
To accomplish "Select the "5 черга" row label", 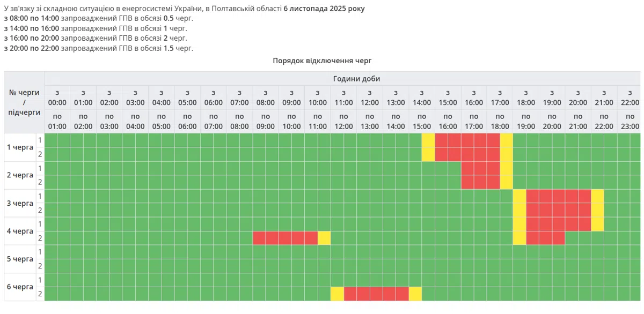I will coord(20,259).
